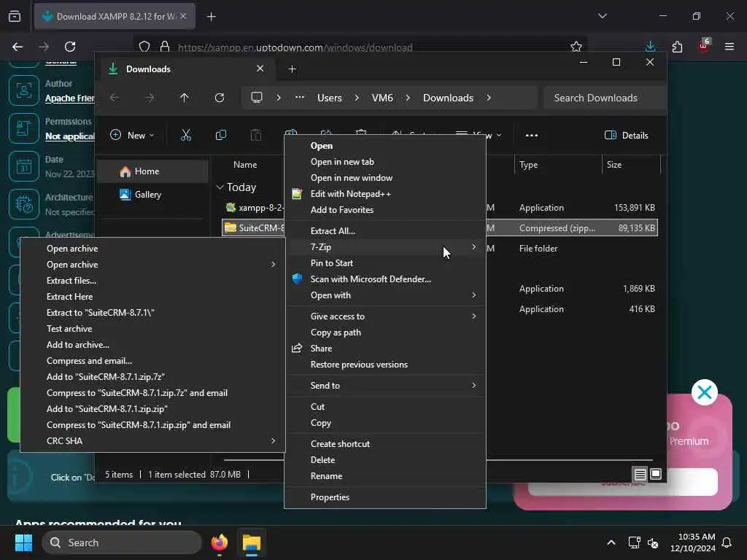Go forward in Explorer navigation
This screenshot has height=560, width=747.
150,98
